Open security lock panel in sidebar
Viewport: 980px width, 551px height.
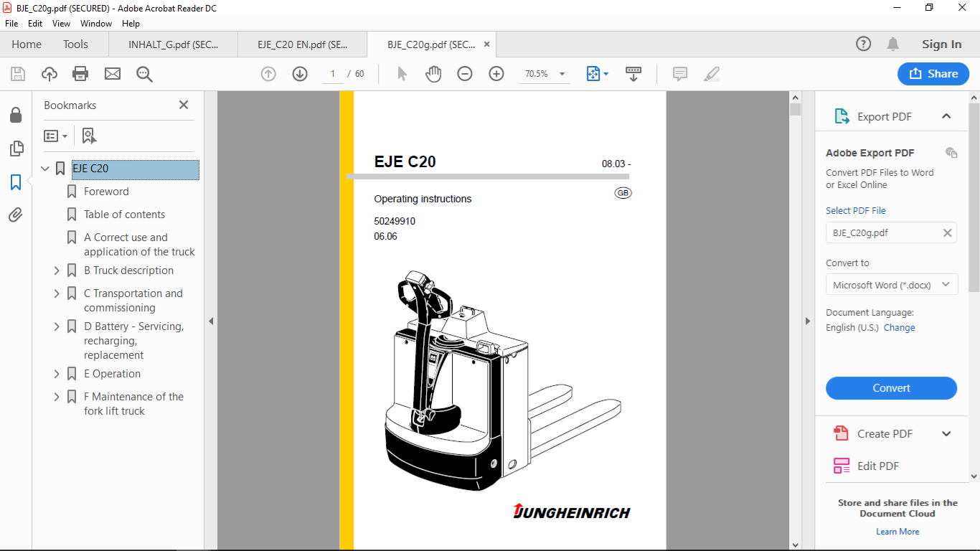click(16, 116)
